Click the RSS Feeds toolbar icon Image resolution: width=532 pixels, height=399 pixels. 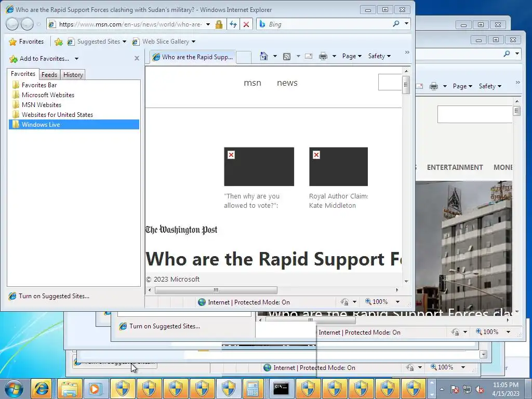tap(287, 56)
